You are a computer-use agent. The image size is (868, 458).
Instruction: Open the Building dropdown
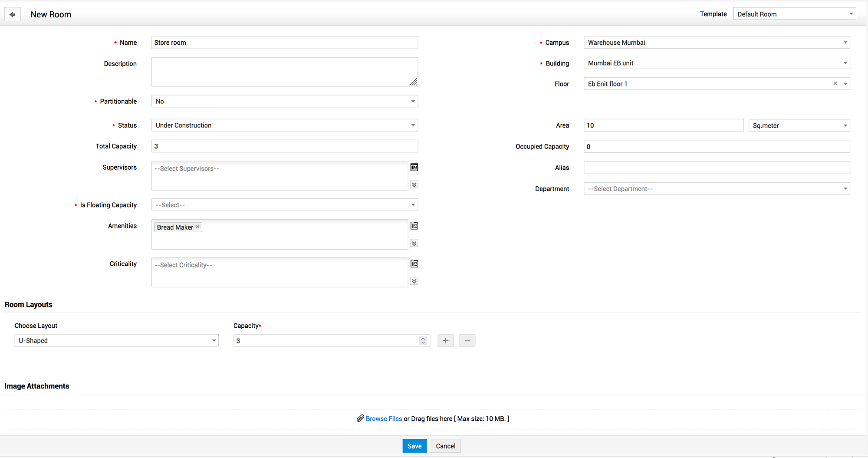pyautogui.click(x=717, y=63)
